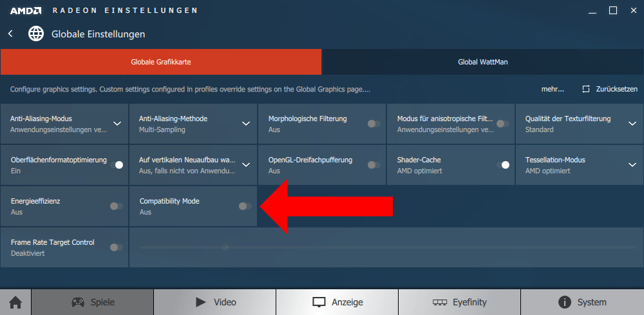644x315 pixels.
Task: Activate Frame Rate Target Control switch
Action: [x=116, y=247]
